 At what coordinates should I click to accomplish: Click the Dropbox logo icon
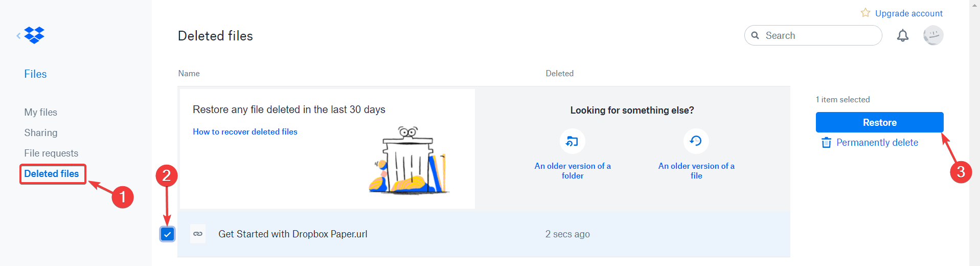[34, 35]
